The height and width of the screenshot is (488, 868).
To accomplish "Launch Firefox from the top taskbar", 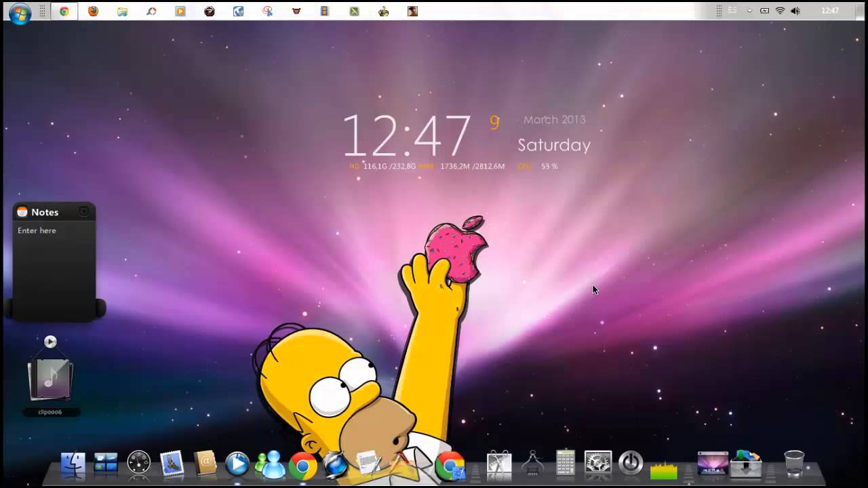I will [93, 11].
